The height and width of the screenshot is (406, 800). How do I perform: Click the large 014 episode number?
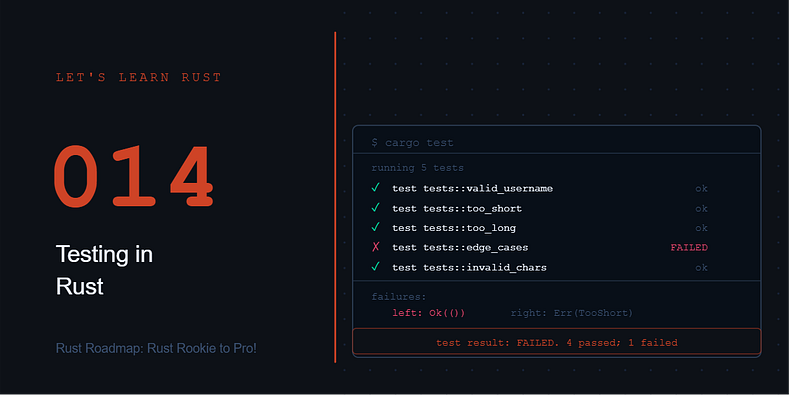[x=134, y=176]
